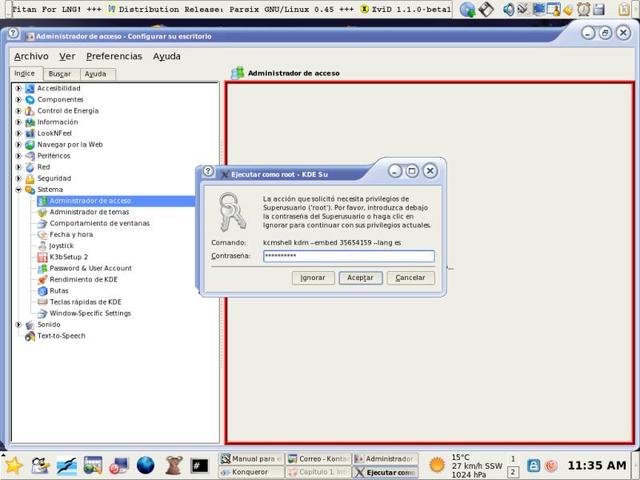This screenshot has width=640, height=480.
Task: Open the star menu in the bottom panel
Action: tap(13, 465)
